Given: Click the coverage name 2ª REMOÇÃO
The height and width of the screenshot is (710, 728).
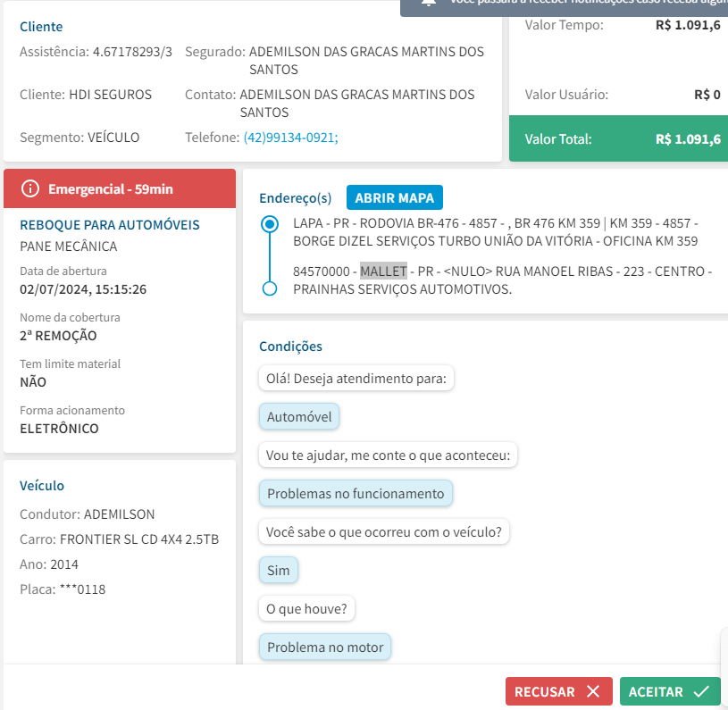Looking at the screenshot, I should click(x=58, y=336).
